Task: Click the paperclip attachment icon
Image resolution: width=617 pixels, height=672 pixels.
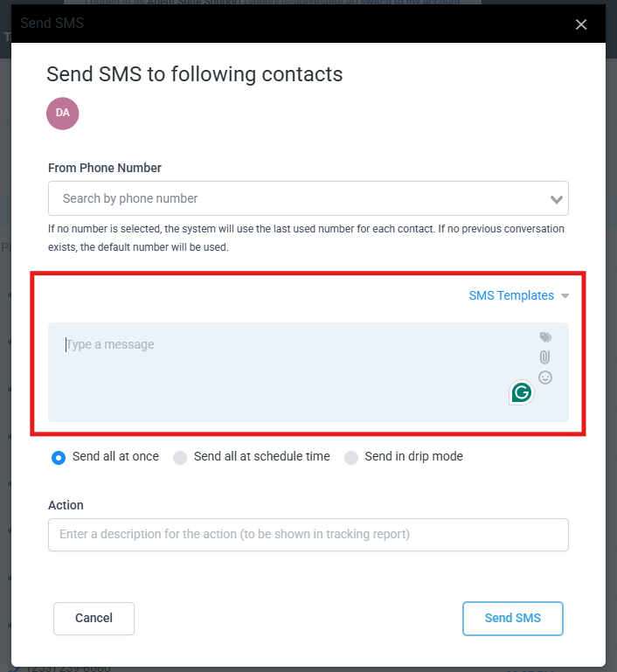Action: pyautogui.click(x=545, y=357)
